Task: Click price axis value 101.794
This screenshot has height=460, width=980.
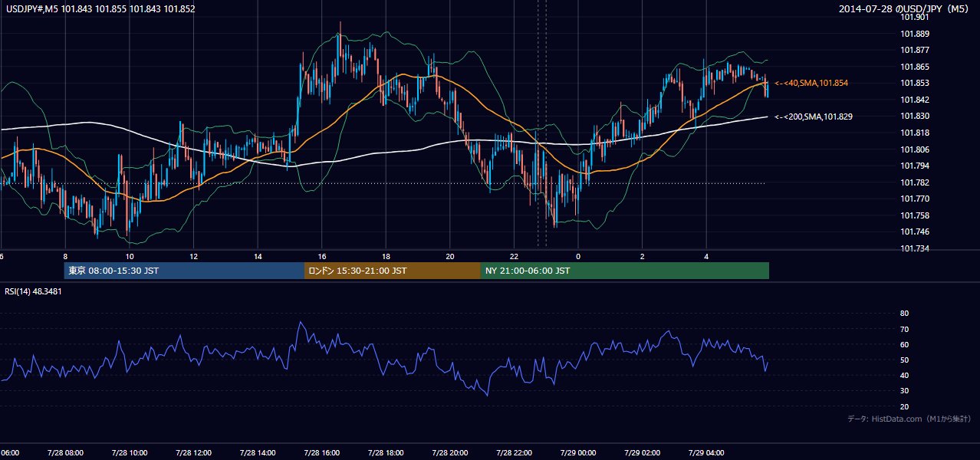Action: (x=915, y=166)
